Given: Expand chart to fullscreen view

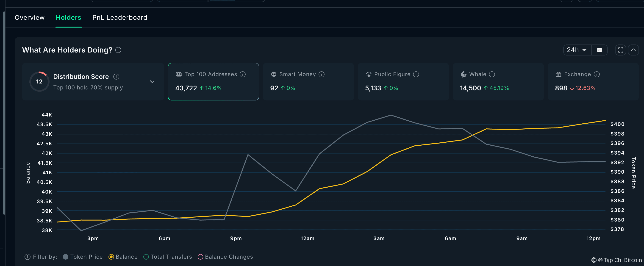Looking at the screenshot, I should pos(620,50).
